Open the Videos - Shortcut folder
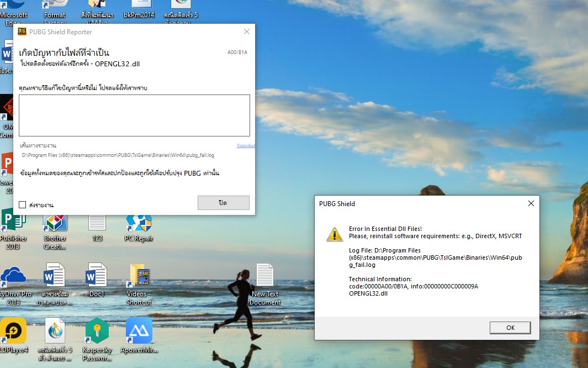Screen dimensions: 588x368 (139, 285)
